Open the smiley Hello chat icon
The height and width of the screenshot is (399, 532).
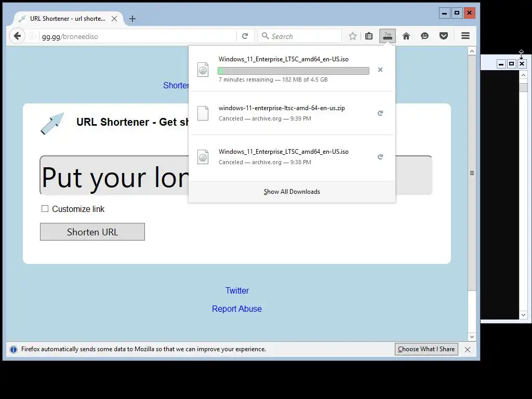(424, 36)
